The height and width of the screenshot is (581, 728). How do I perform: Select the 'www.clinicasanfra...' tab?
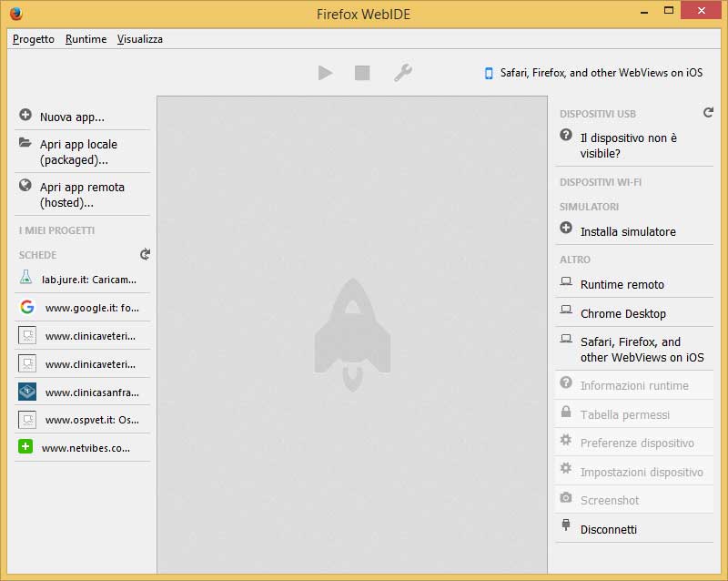83,392
